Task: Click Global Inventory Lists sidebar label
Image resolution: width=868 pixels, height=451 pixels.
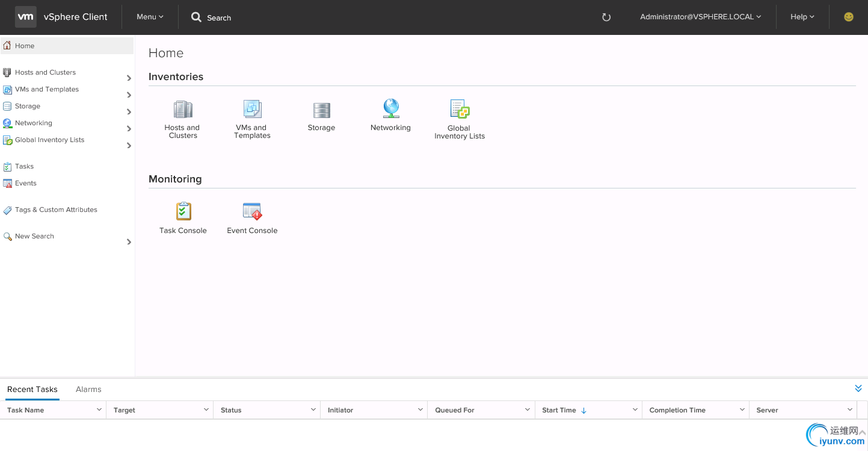Action: (50, 140)
